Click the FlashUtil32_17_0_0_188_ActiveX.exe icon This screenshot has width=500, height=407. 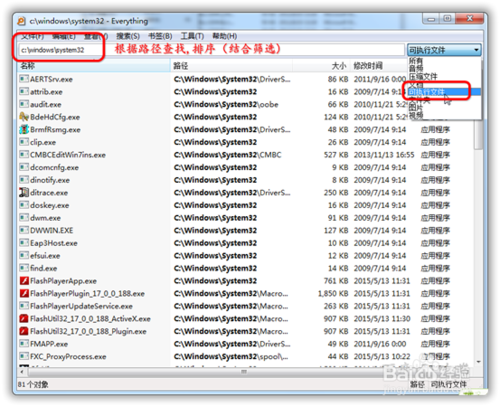24,319
